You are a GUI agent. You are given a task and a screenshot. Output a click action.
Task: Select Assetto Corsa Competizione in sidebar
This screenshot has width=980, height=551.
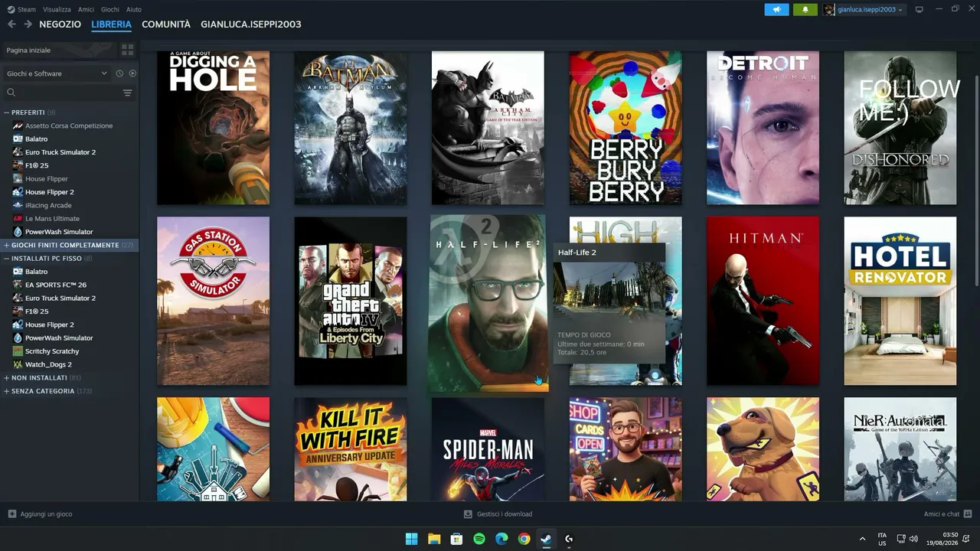point(69,126)
